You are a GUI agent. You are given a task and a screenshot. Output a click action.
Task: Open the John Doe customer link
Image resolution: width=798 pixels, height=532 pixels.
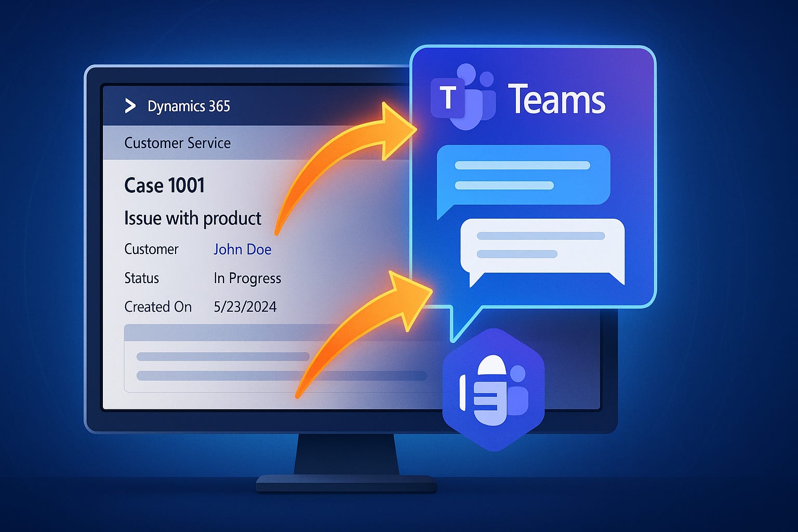242,249
